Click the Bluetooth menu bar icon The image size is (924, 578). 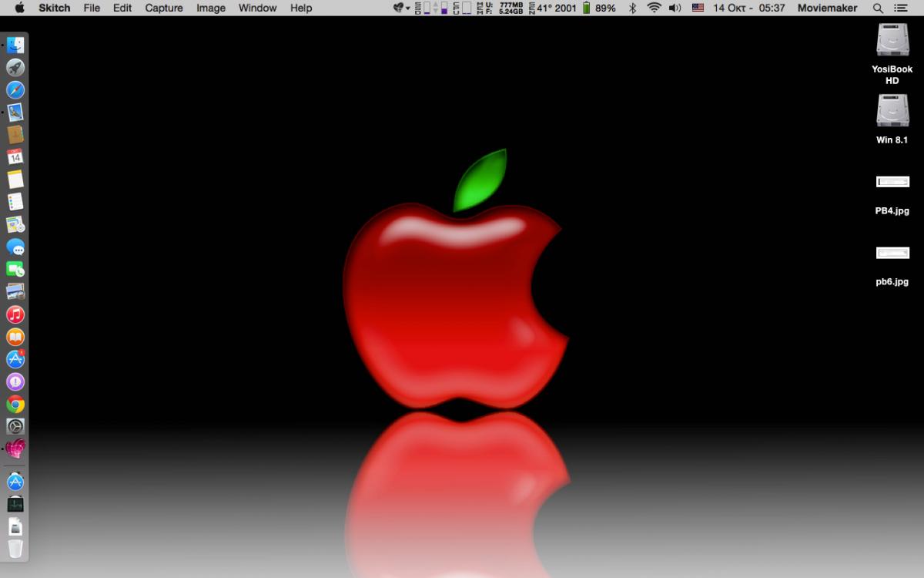633,8
